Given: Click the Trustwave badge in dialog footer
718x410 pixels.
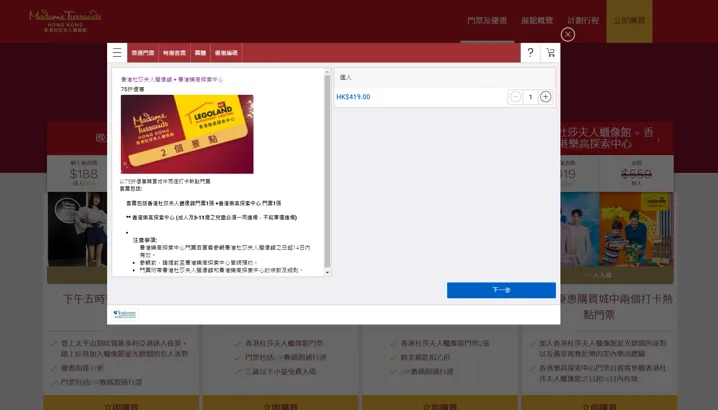Looking at the screenshot, I should 125,314.
